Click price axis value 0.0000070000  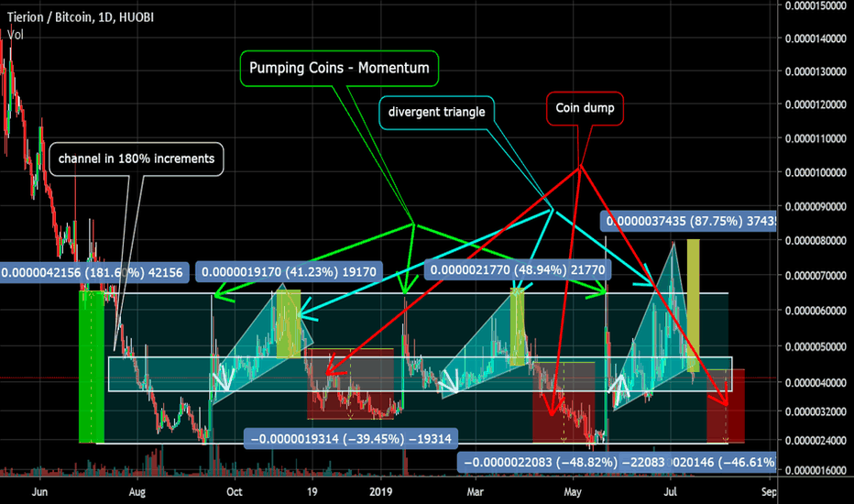(816, 276)
